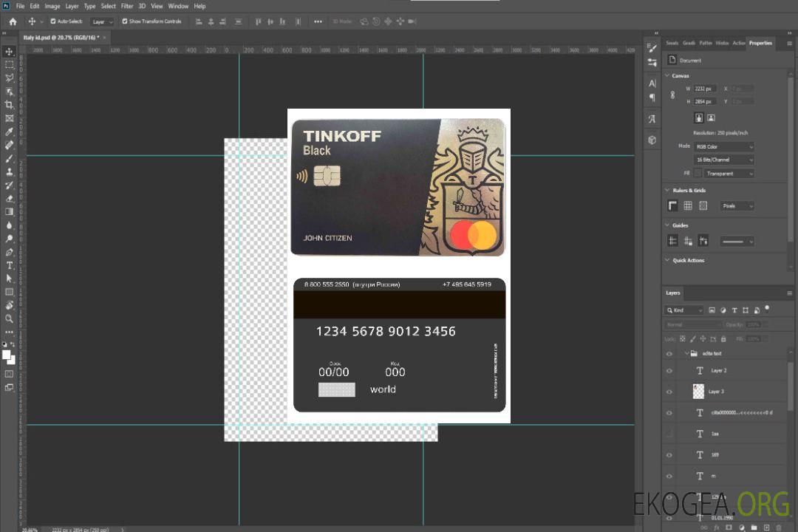Open the Edit Toolbar three-dots button

coord(9,332)
